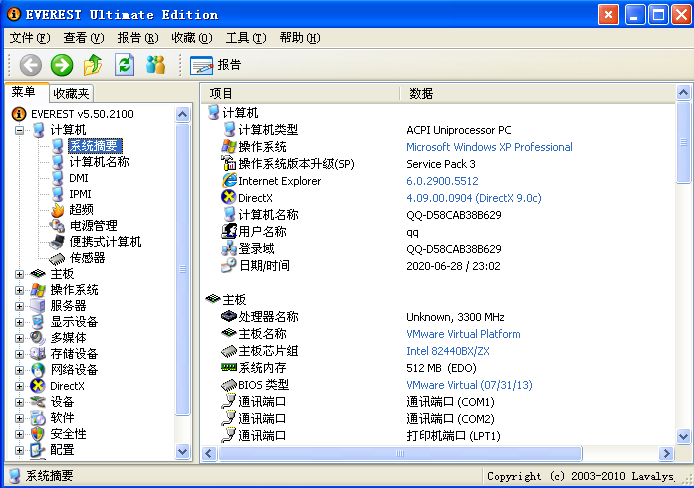Open 便携式计算机 laptop icon
694x488 pixels.
click(x=58, y=242)
